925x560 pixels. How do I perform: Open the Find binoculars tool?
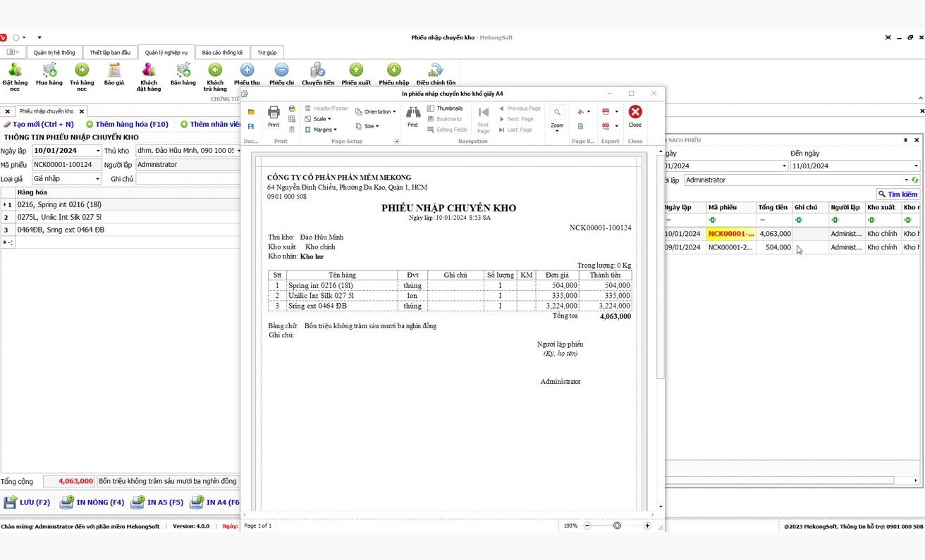tap(413, 113)
